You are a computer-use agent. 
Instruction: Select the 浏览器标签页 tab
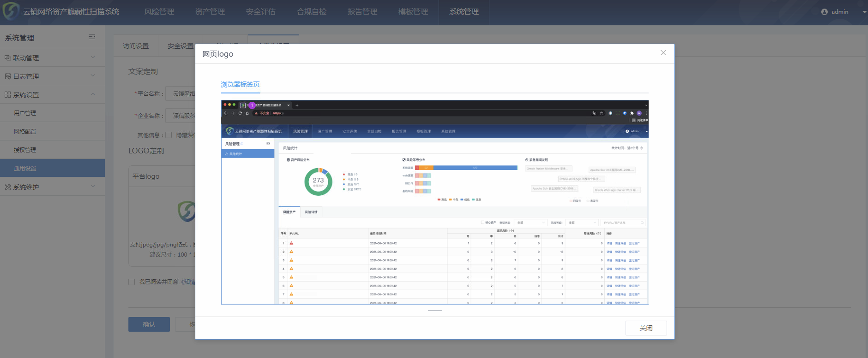pyautogui.click(x=240, y=85)
